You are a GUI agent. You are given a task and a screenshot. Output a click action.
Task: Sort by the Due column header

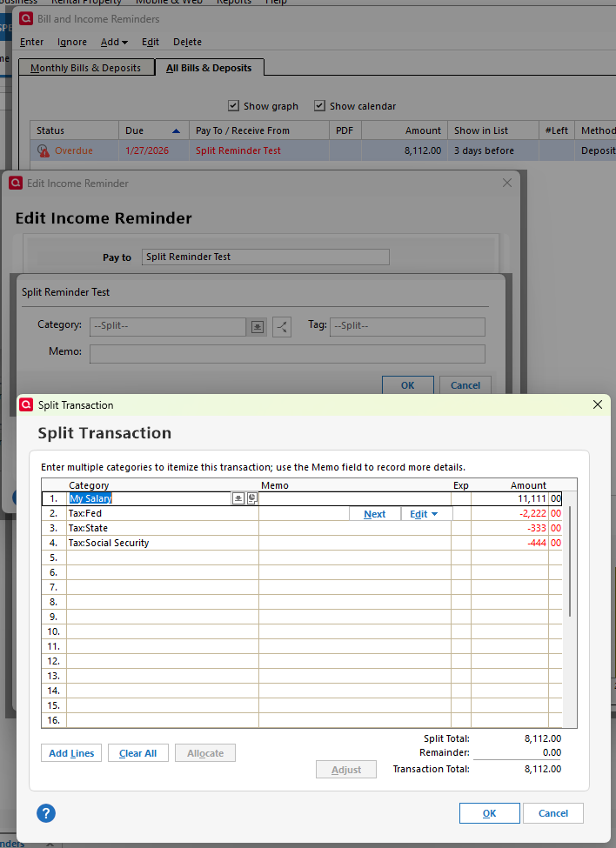[x=153, y=130]
